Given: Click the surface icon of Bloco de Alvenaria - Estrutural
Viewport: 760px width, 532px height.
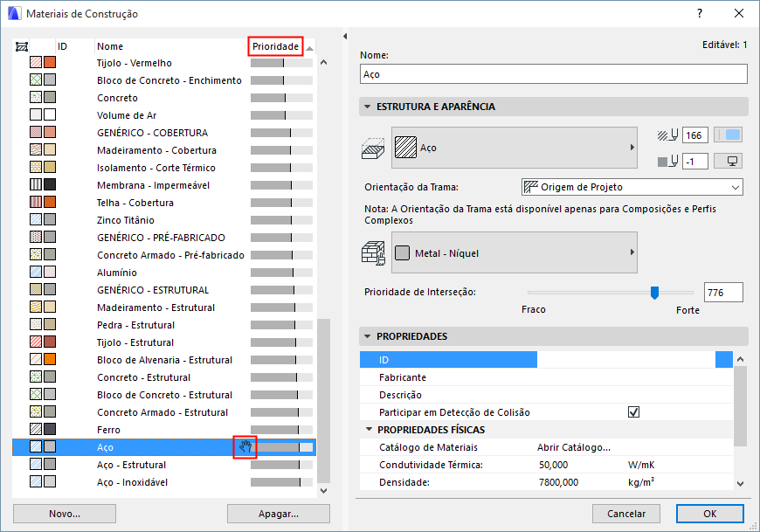Looking at the screenshot, I should (x=50, y=359).
